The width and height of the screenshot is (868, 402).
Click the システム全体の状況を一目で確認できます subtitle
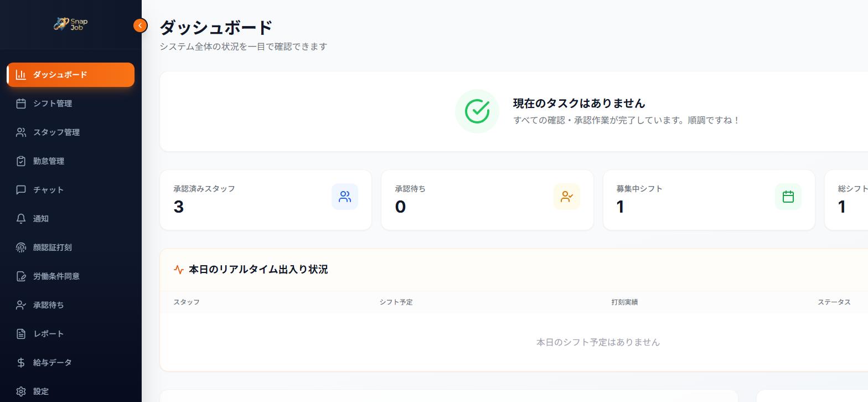[x=244, y=47]
